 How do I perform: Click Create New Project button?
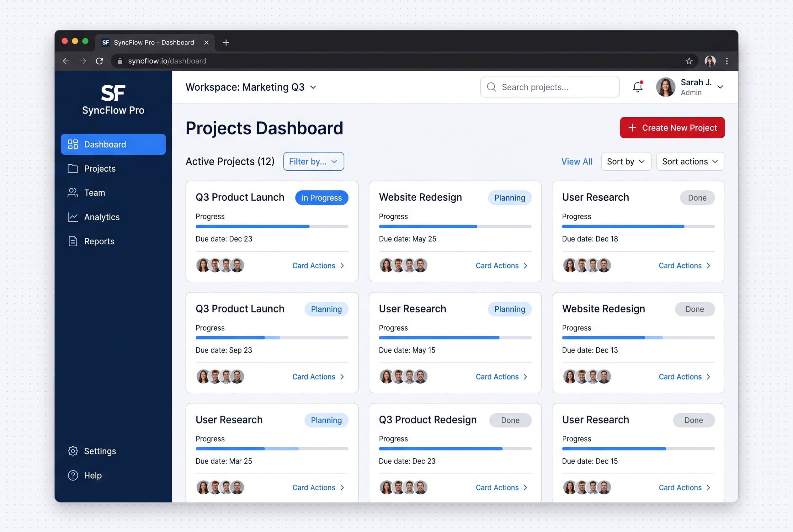point(672,128)
